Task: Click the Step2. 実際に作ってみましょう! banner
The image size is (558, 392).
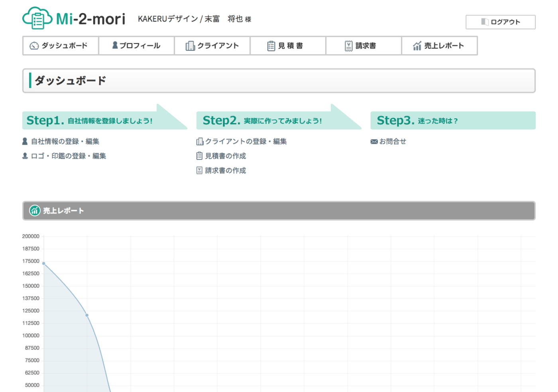Action: coord(279,120)
